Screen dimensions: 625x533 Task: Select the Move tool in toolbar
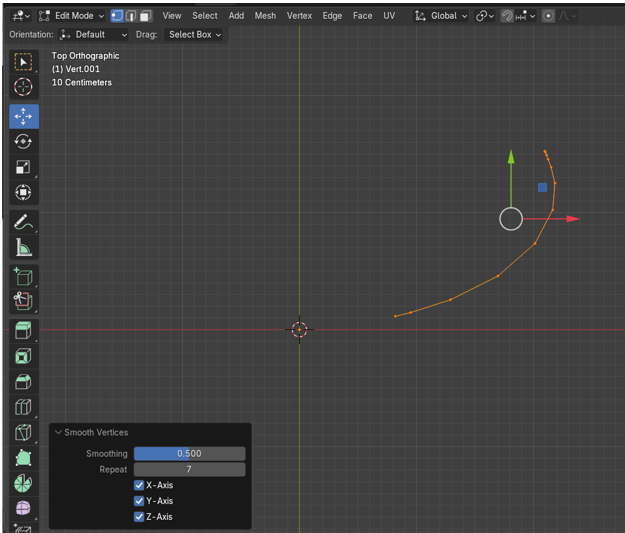(x=24, y=116)
